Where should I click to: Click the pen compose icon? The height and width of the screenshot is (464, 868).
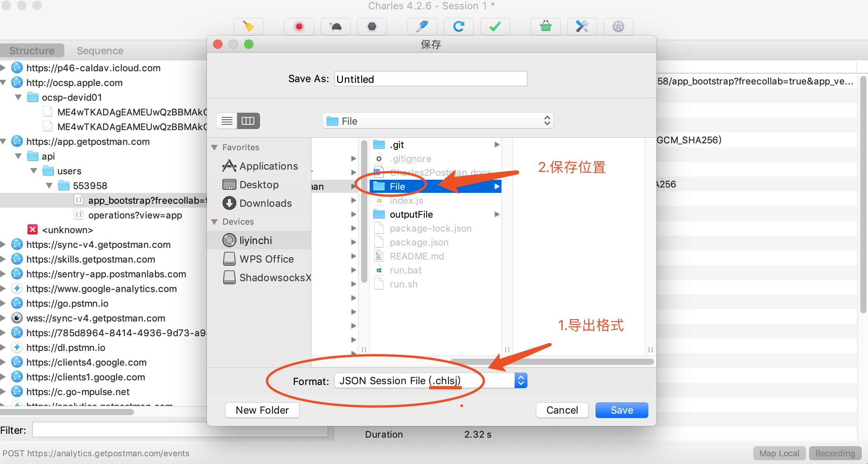[x=422, y=26]
